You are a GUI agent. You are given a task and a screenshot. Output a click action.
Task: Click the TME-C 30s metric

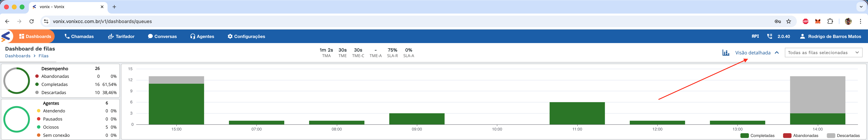(x=358, y=53)
